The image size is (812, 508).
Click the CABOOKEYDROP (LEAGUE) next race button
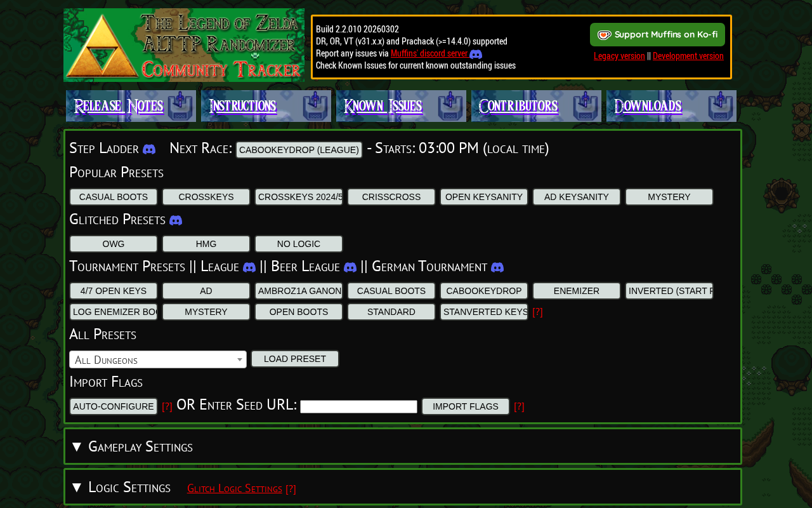299,150
